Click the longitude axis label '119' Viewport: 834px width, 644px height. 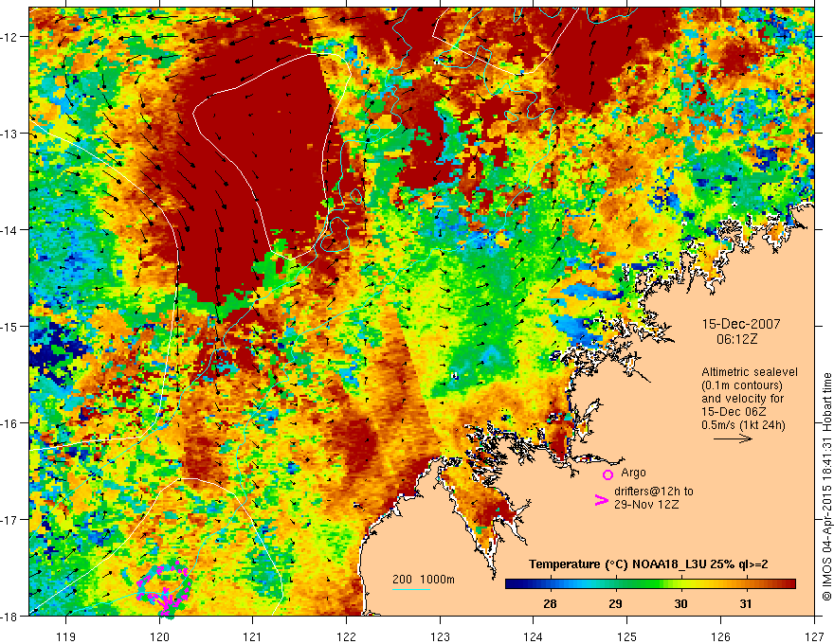tap(66, 636)
